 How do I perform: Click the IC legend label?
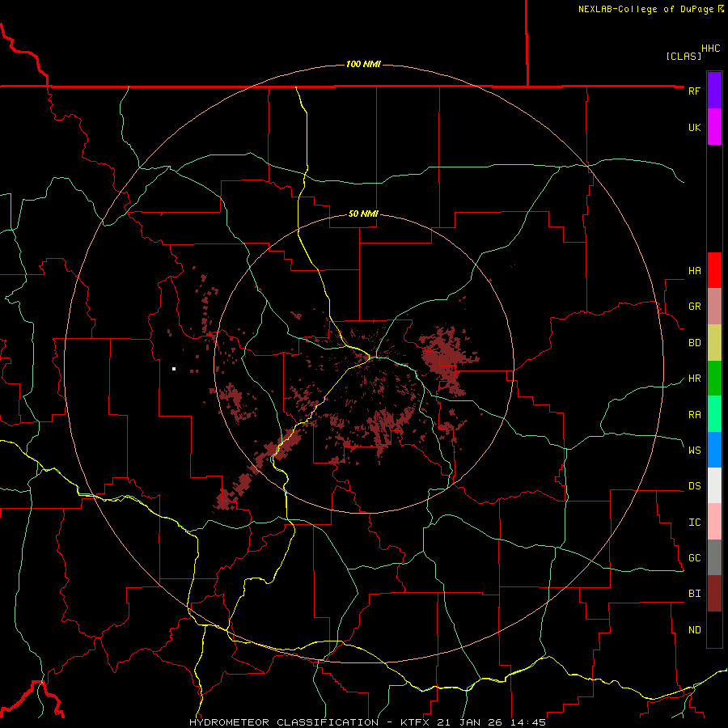point(694,523)
